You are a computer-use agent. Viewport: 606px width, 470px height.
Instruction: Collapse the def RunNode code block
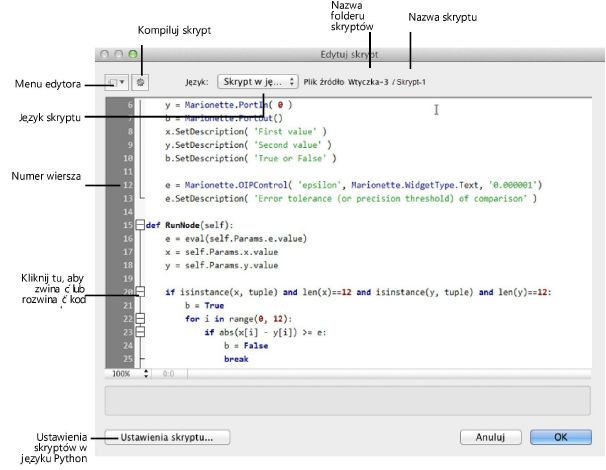pos(140,226)
